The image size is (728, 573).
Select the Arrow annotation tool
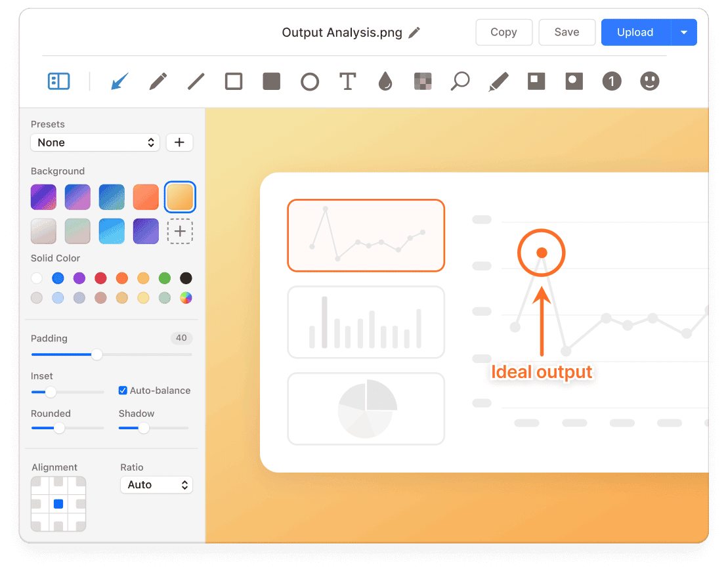[119, 81]
